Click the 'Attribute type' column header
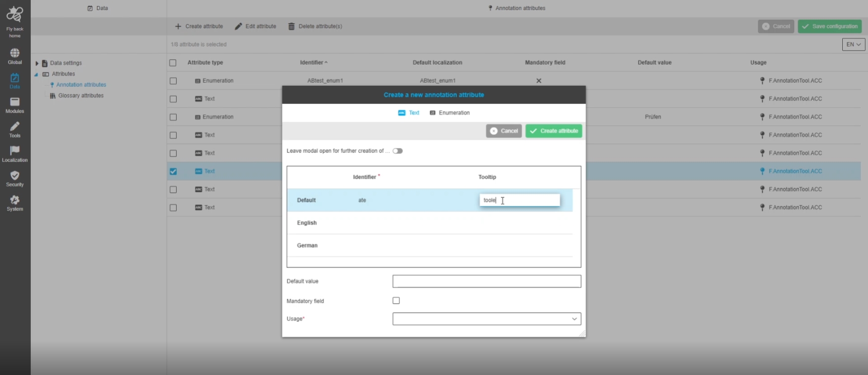Image resolution: width=868 pixels, height=375 pixels. [206, 63]
